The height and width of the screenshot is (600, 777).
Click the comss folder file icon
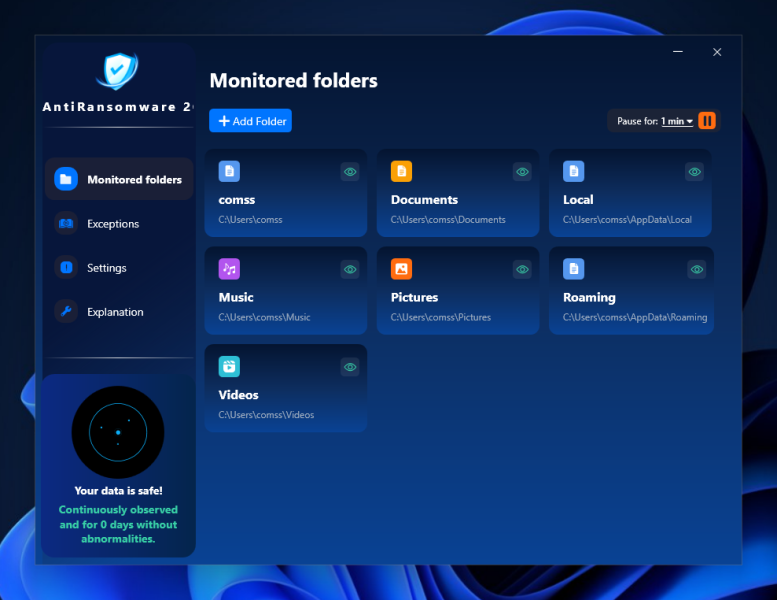pos(229,171)
